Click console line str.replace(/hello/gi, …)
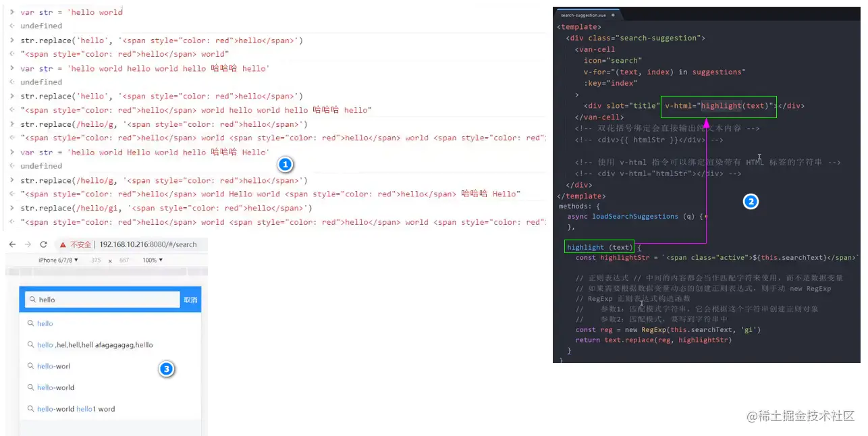Image resolution: width=868 pixels, height=436 pixels. pyautogui.click(x=166, y=208)
